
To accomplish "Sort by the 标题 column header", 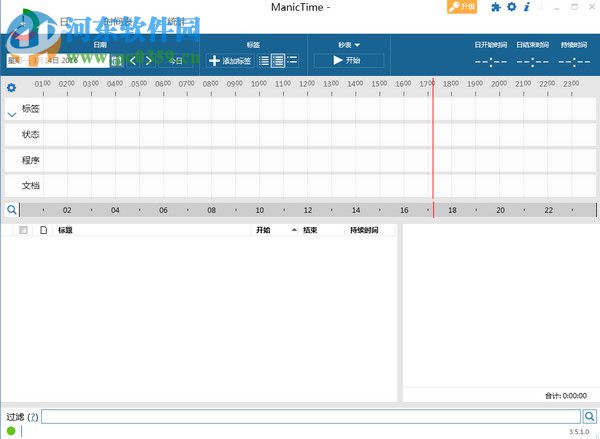I will pos(65,230).
